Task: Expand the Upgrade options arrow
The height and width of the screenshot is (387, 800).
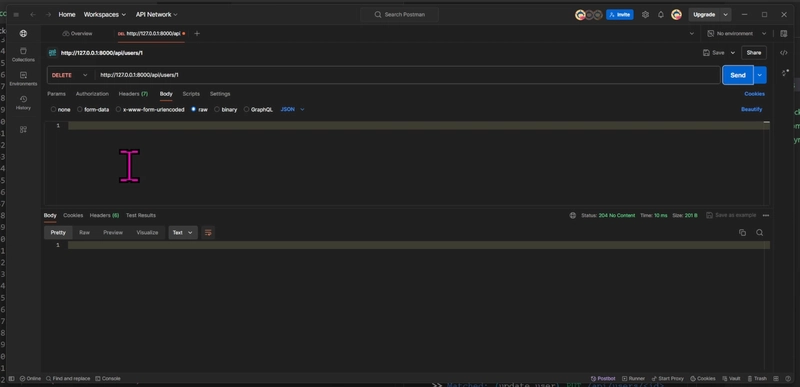Action: click(x=726, y=15)
